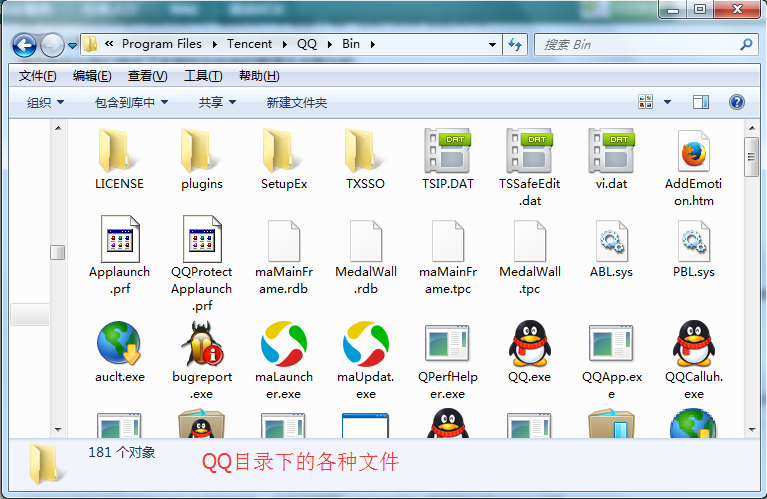Click QQ in the address bar
767x499 pixels.
coord(307,44)
